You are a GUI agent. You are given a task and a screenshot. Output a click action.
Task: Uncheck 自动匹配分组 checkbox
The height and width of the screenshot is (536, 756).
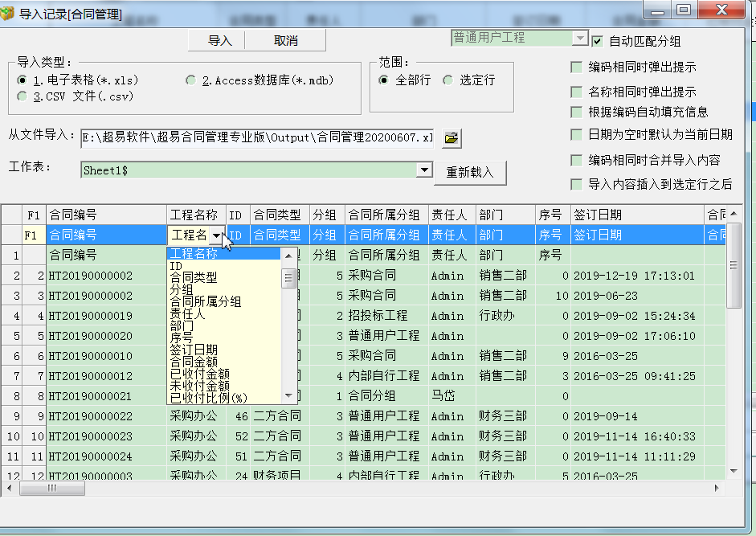[x=597, y=40]
